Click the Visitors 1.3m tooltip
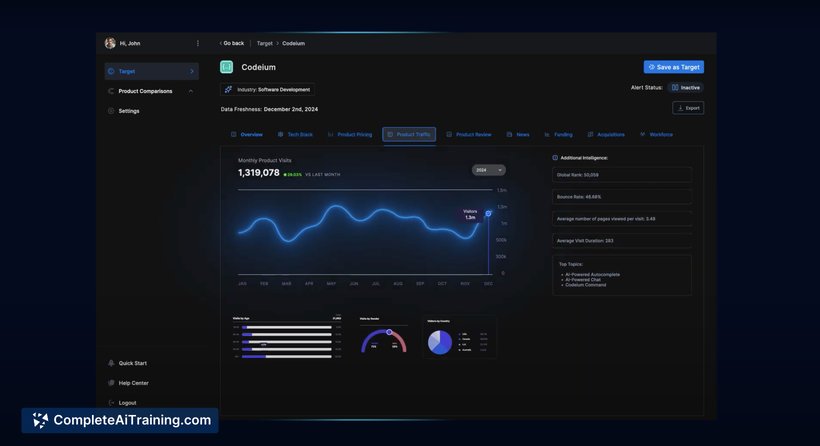This screenshot has width=820, height=446. coord(470,214)
